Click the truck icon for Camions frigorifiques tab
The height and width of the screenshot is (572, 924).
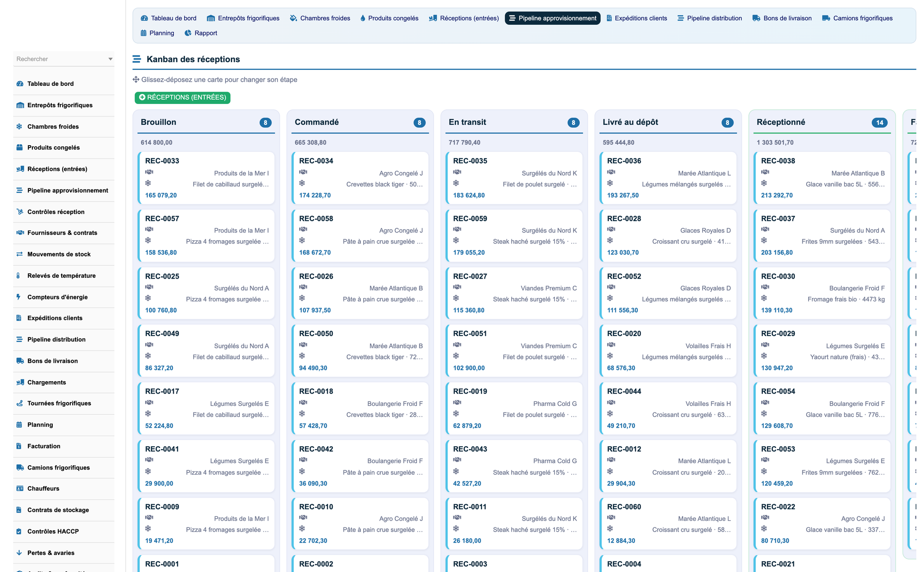(x=826, y=19)
